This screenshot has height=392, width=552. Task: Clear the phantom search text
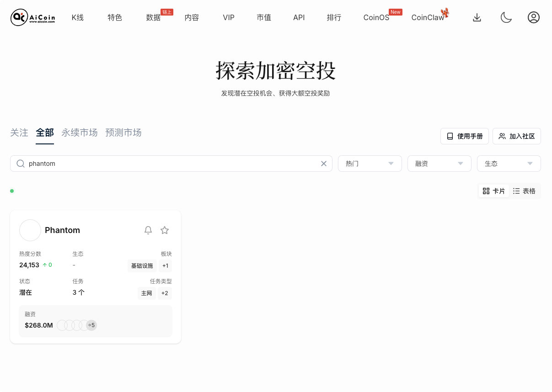pos(324,164)
